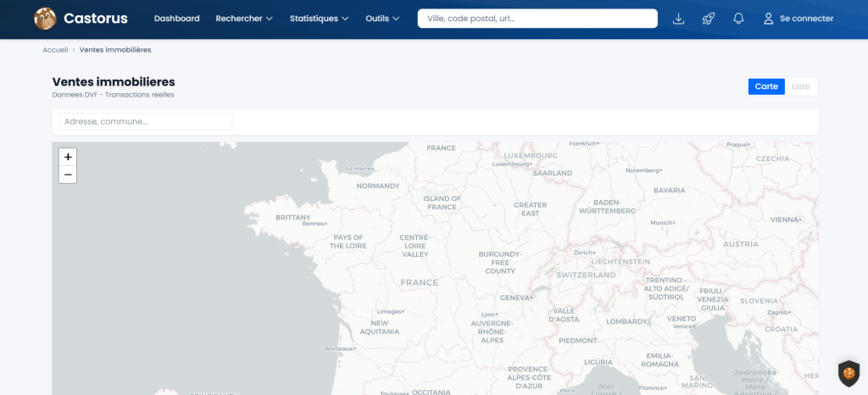The height and width of the screenshot is (395, 868).
Task: Open notifications bell icon
Action: click(738, 19)
